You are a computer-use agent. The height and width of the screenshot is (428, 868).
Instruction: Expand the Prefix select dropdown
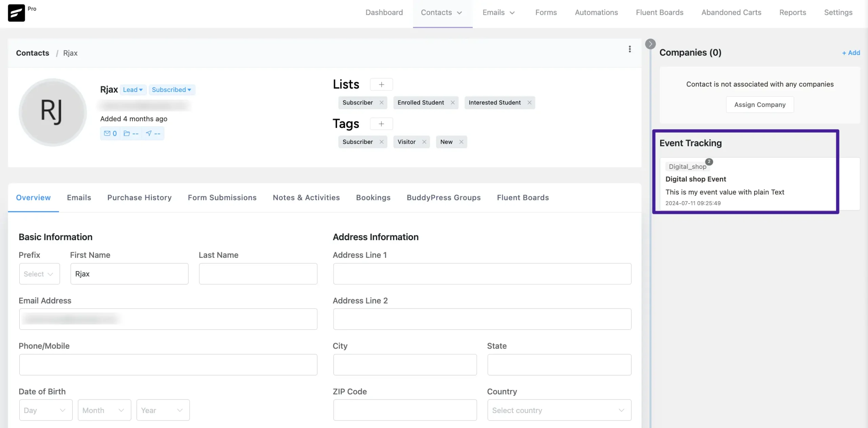pos(39,274)
